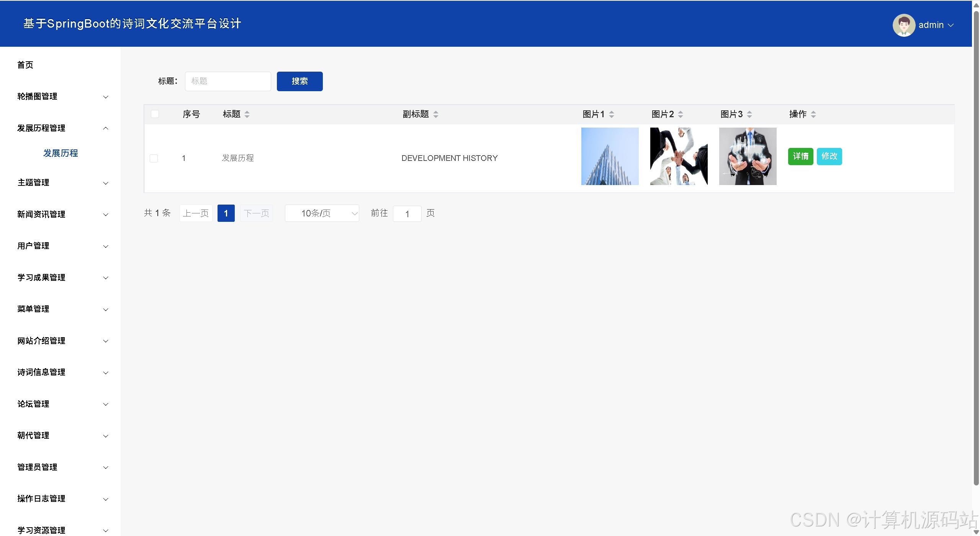Open 图片3 businessman thumbnail

(748, 156)
